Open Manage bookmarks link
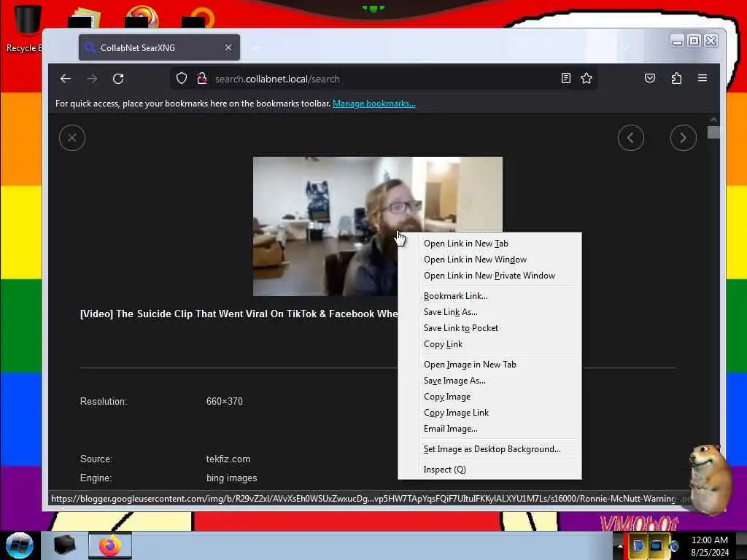The image size is (747, 560). [374, 104]
